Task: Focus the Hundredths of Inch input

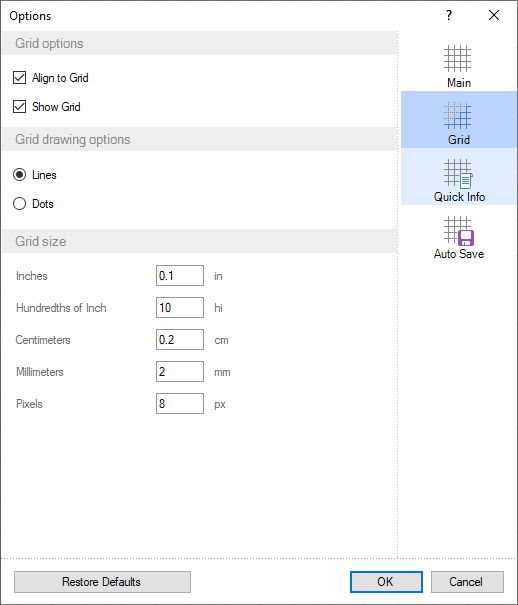Action: coord(180,308)
